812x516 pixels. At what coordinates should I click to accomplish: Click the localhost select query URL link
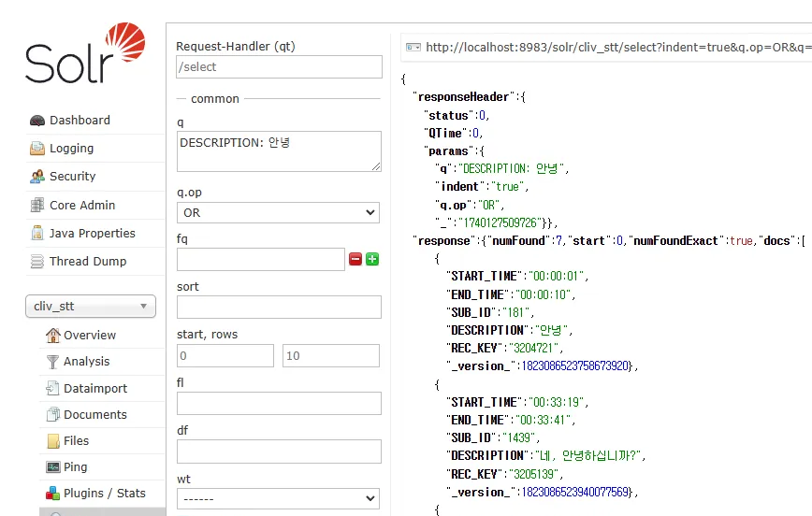coord(618,47)
